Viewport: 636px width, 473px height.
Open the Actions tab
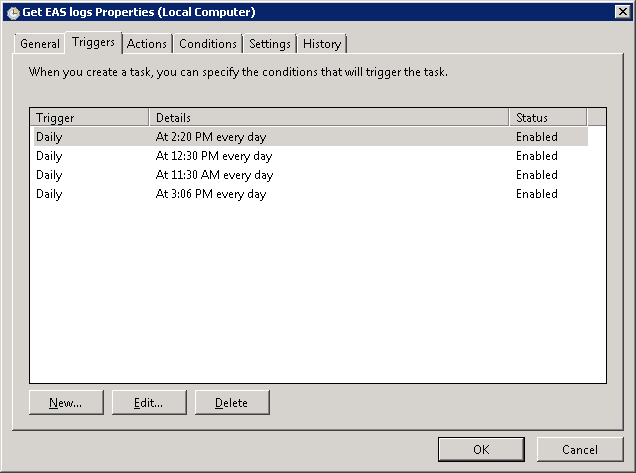(x=147, y=43)
